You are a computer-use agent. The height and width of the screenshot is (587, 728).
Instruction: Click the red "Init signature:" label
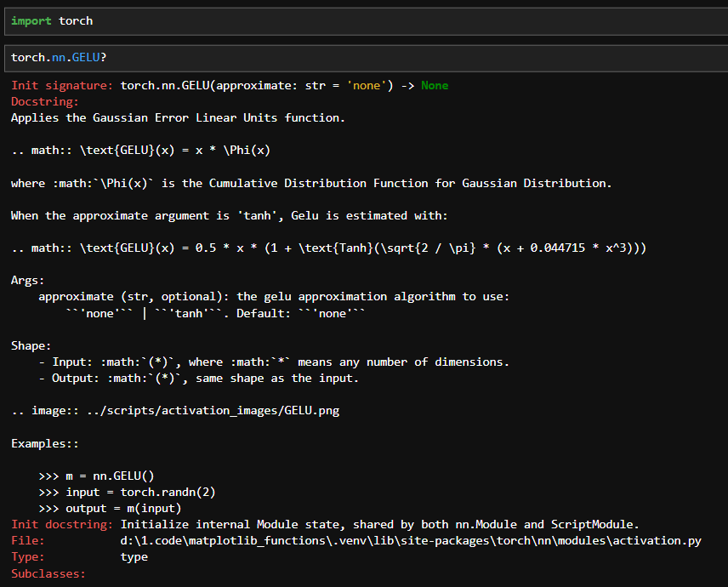(x=62, y=86)
